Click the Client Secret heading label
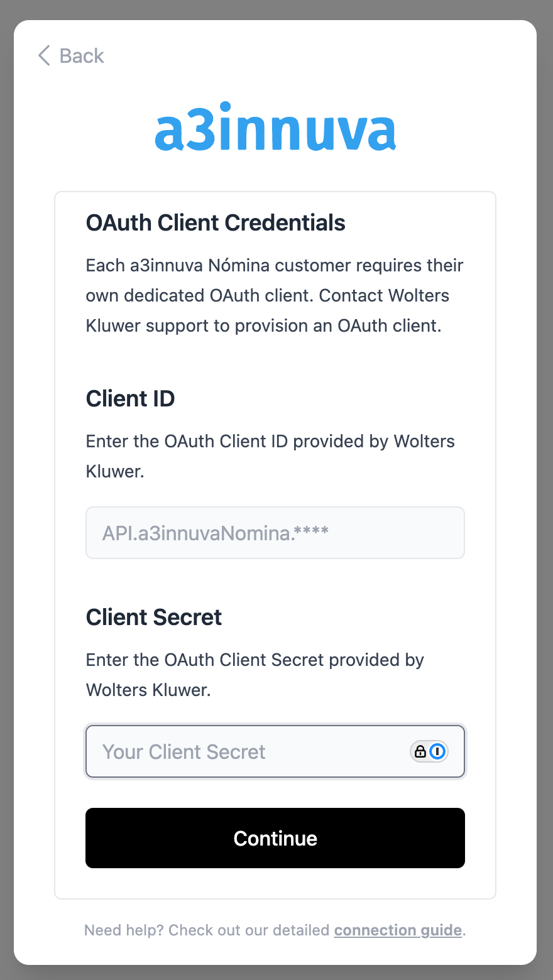The width and height of the screenshot is (553, 980). (154, 618)
